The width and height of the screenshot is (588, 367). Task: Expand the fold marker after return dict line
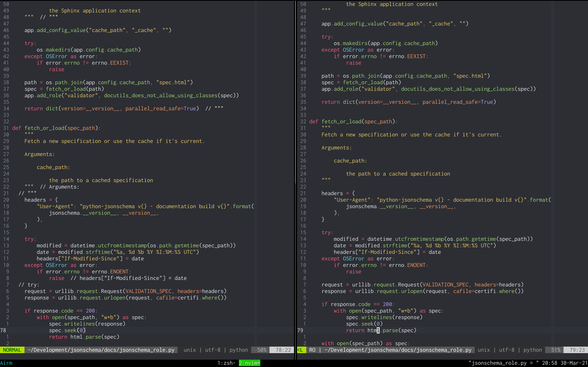coord(214,108)
